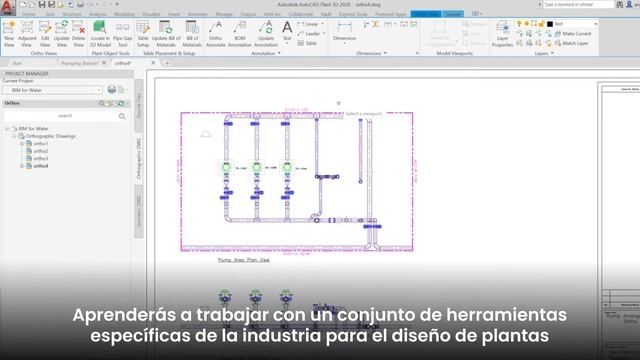640x360 pixels.
Task: Click the keyword search box in title bar
Action: coord(578,4)
